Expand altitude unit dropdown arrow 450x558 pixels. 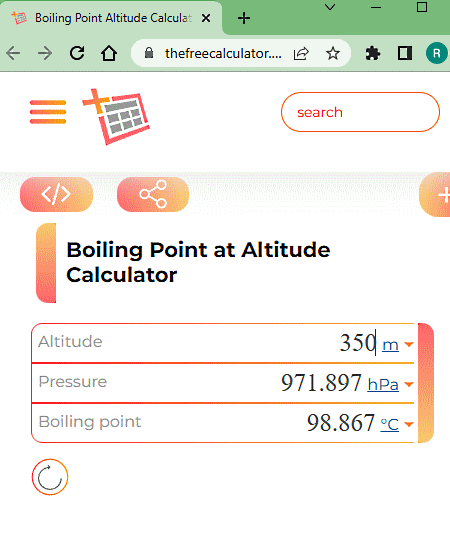pyautogui.click(x=409, y=344)
